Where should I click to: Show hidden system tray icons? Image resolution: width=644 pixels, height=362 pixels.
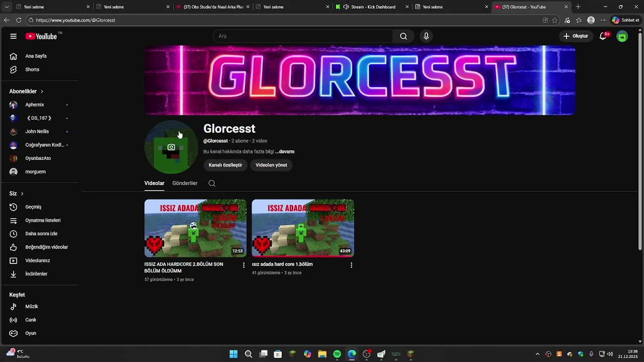537,354
